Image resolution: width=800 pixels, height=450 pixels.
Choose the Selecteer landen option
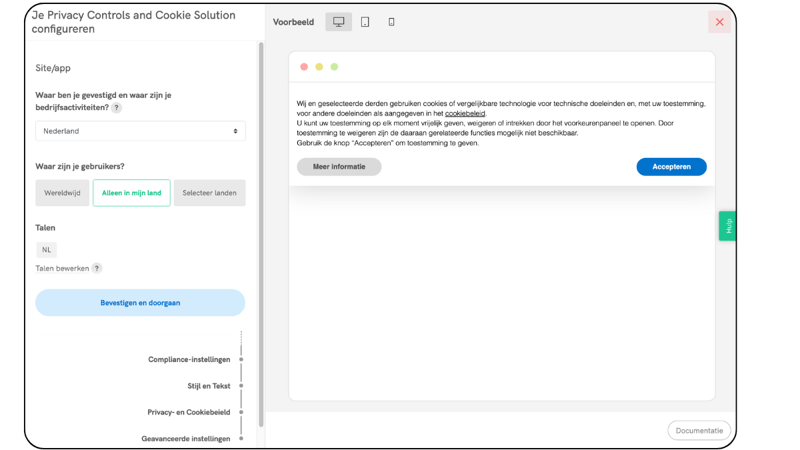[209, 193]
